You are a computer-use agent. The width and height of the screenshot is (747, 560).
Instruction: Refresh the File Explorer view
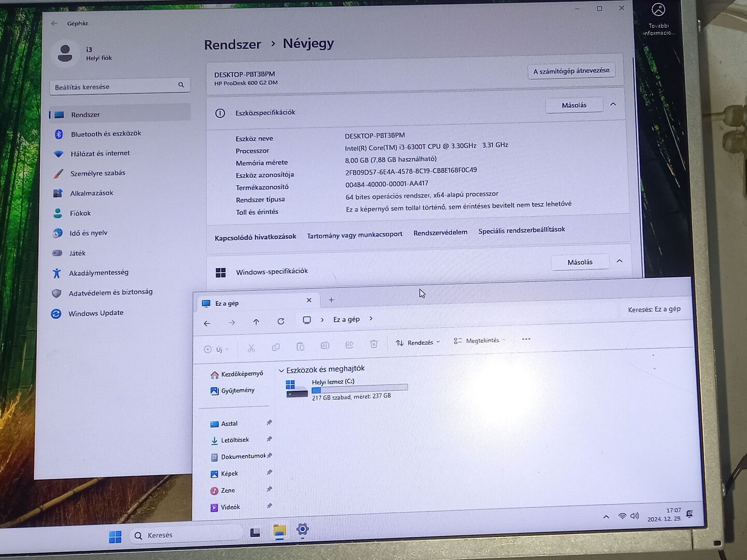[x=280, y=321]
